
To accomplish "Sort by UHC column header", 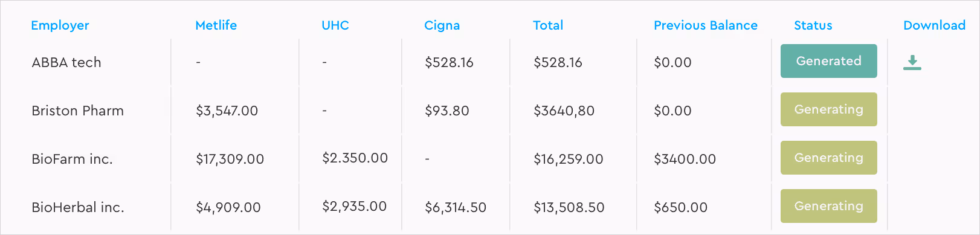I will pos(335,25).
